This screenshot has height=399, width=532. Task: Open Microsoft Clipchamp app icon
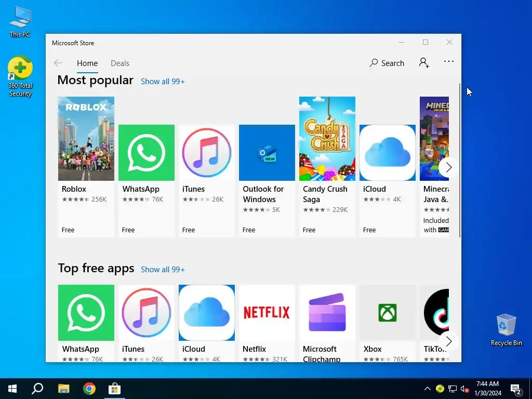point(327,312)
